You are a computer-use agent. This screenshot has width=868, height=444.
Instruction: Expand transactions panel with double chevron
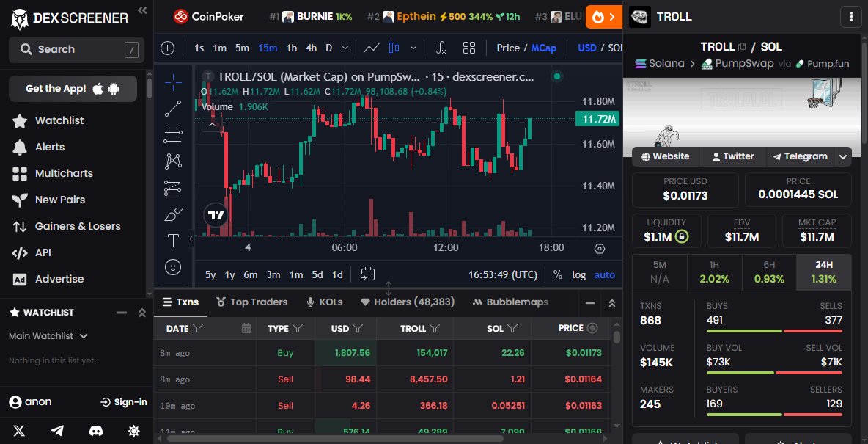(611, 303)
